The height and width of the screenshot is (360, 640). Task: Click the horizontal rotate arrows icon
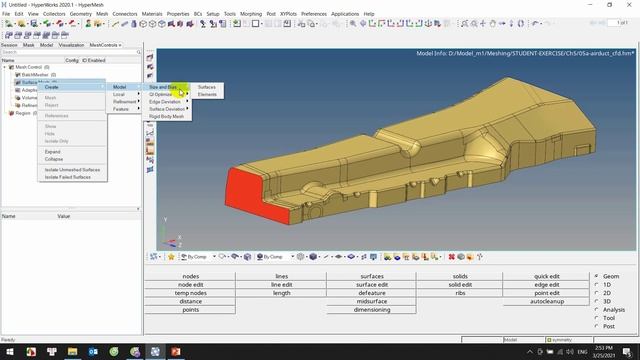point(502,24)
